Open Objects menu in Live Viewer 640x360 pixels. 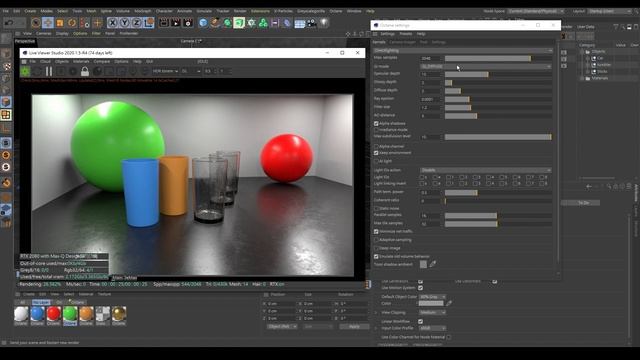point(62,62)
